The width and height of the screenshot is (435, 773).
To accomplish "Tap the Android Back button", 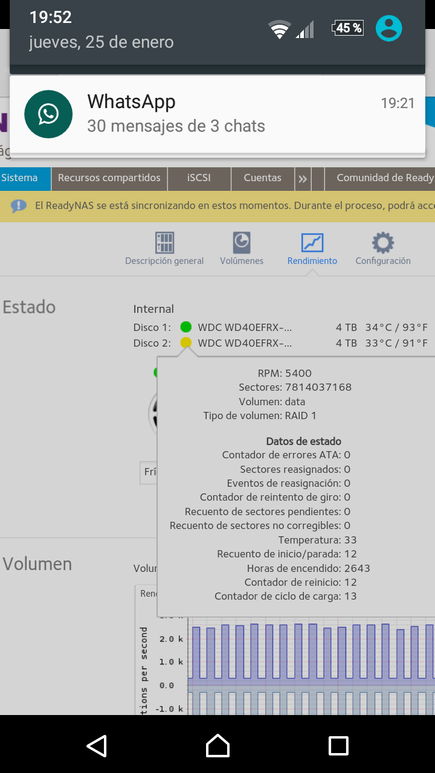I will 97,745.
